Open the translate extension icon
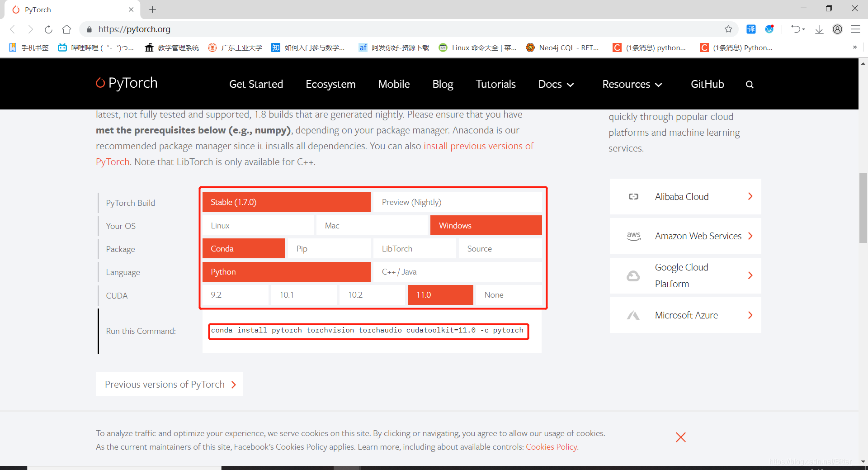868x470 pixels. 751,29
